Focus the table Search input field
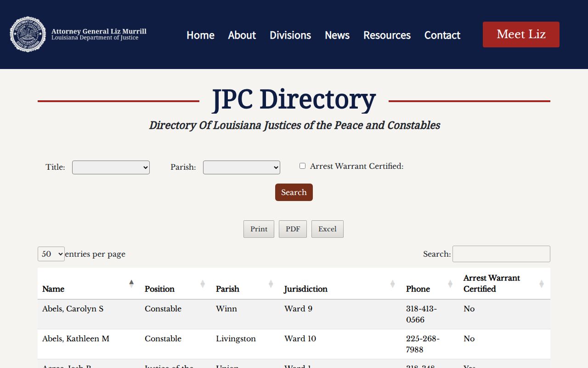The width and height of the screenshot is (588, 368). (x=501, y=254)
